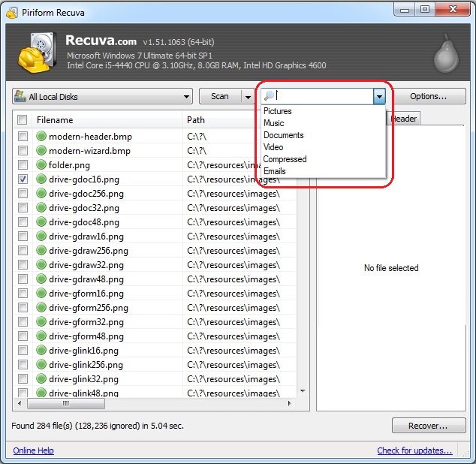Screen dimensions: 476x464
Task: Open the Online Help link
Action: pos(33,450)
